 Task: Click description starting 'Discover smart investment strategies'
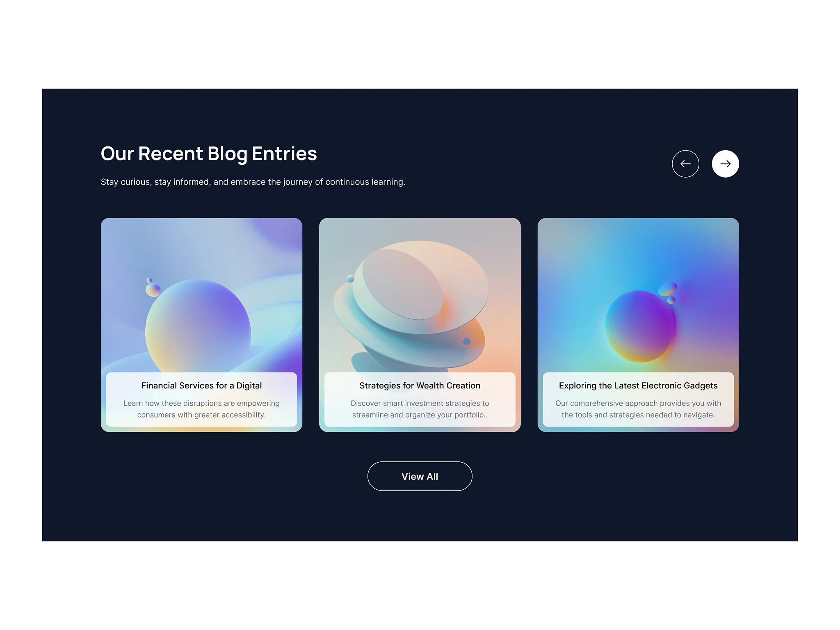point(420,409)
